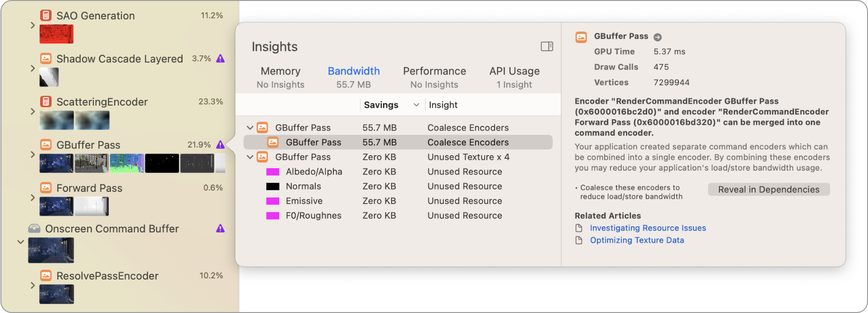Click the GBuffer Pass navigation arrow in the detail header
The width and height of the screenshot is (868, 313).
pos(658,36)
